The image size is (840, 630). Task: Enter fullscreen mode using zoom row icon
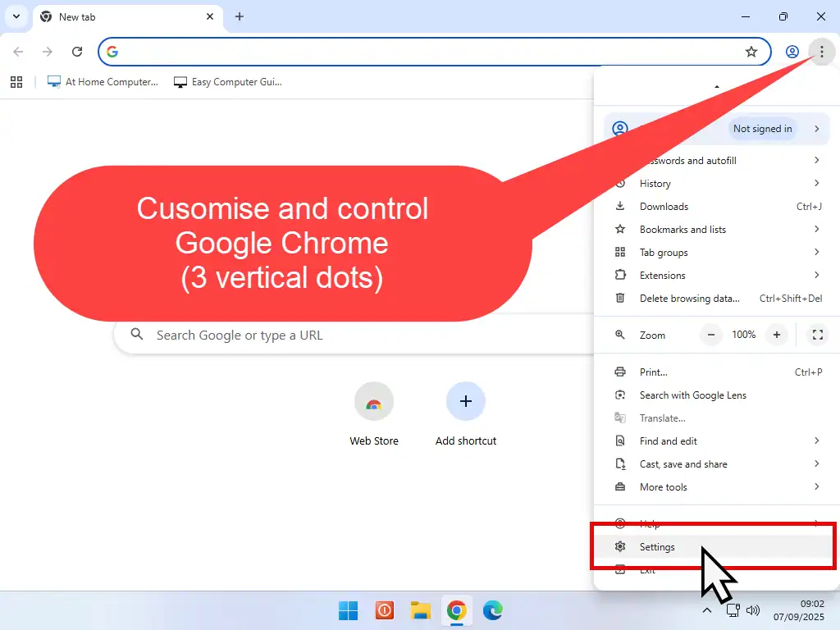[x=817, y=335]
